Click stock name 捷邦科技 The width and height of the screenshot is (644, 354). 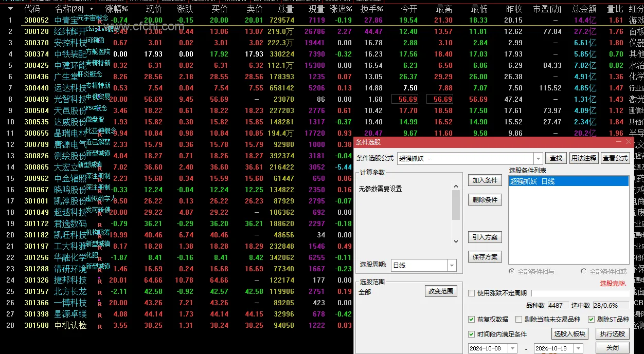[70, 281]
